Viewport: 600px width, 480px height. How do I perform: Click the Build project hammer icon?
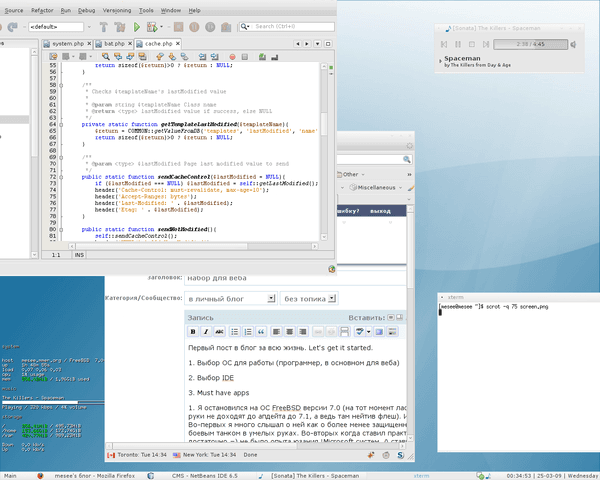103,27
